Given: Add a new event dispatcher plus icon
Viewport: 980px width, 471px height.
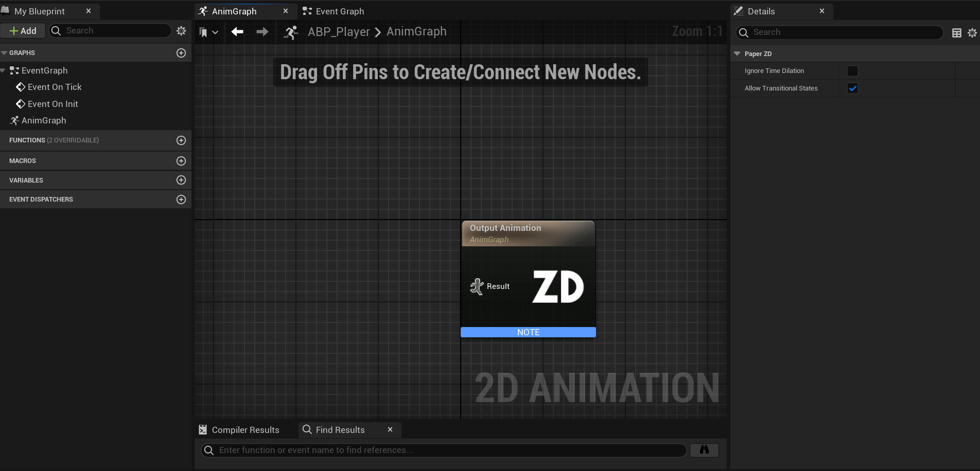Looking at the screenshot, I should click(x=181, y=200).
